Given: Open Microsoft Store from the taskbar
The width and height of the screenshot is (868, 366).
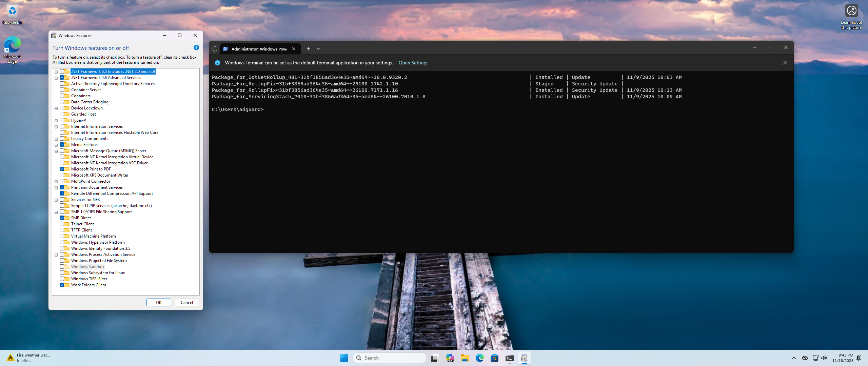Looking at the screenshot, I should (494, 358).
